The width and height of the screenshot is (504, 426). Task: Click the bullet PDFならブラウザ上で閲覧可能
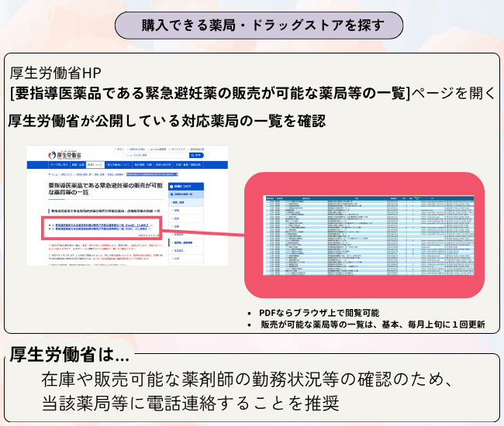(x=319, y=313)
